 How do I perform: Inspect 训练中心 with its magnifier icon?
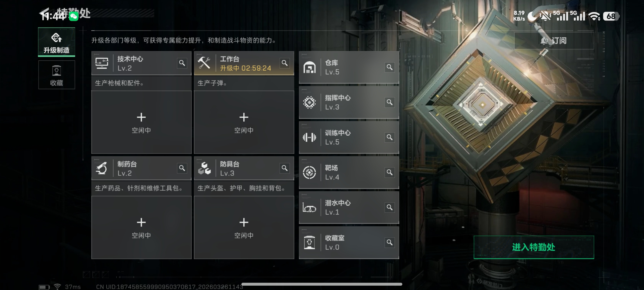390,137
